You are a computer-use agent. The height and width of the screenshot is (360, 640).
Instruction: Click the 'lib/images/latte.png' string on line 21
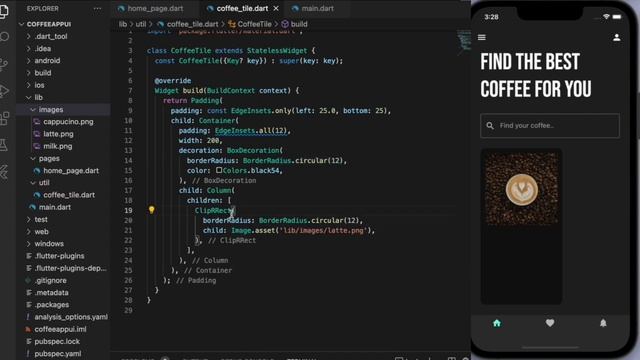click(323, 231)
